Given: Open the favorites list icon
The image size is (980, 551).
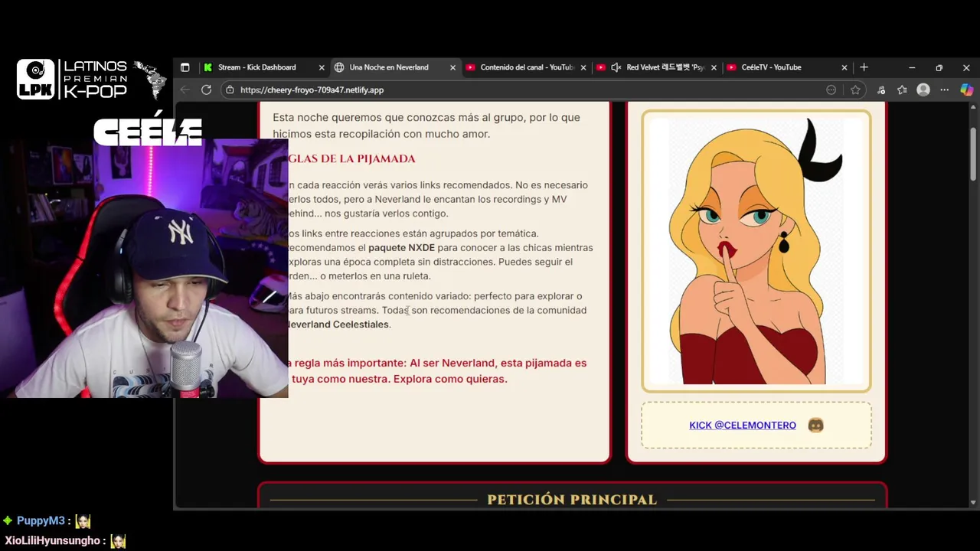Looking at the screenshot, I should click(902, 90).
